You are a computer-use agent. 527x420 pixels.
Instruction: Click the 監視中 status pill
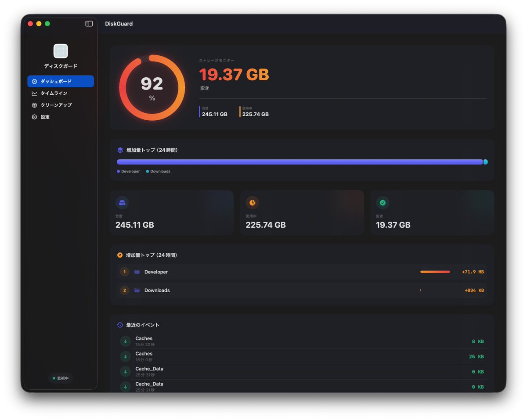click(x=61, y=378)
